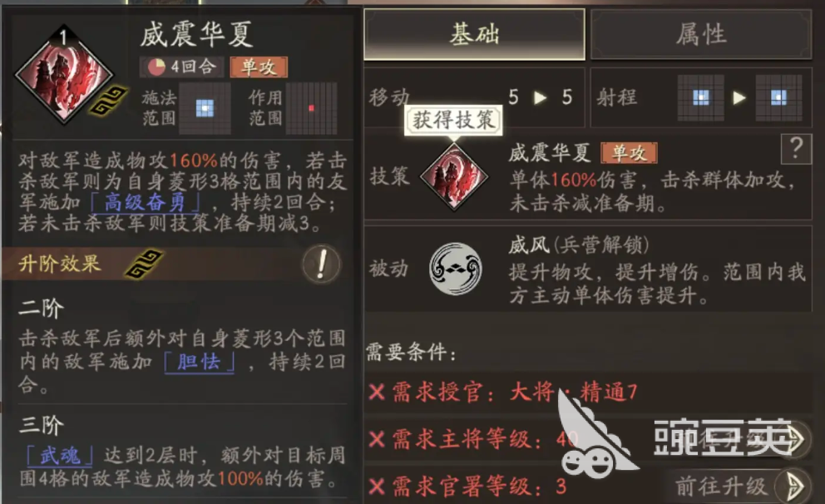Click the gold swirl rank emblem beside 升阶效果
Image resolution: width=825 pixels, height=504 pixels.
tap(144, 264)
